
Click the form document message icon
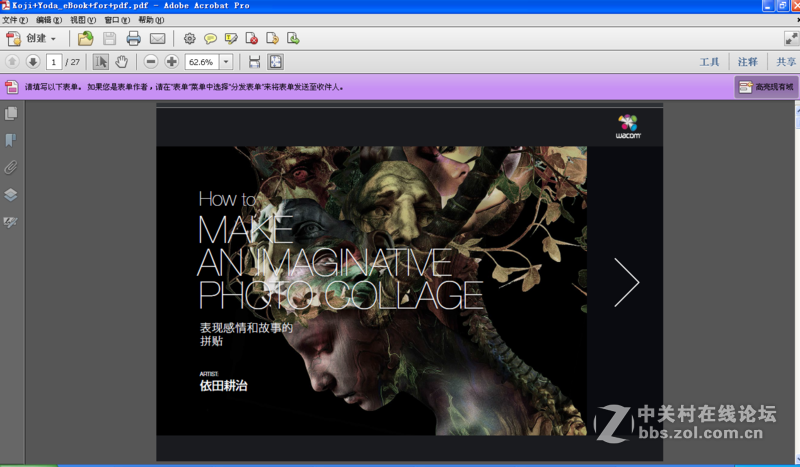point(12,87)
